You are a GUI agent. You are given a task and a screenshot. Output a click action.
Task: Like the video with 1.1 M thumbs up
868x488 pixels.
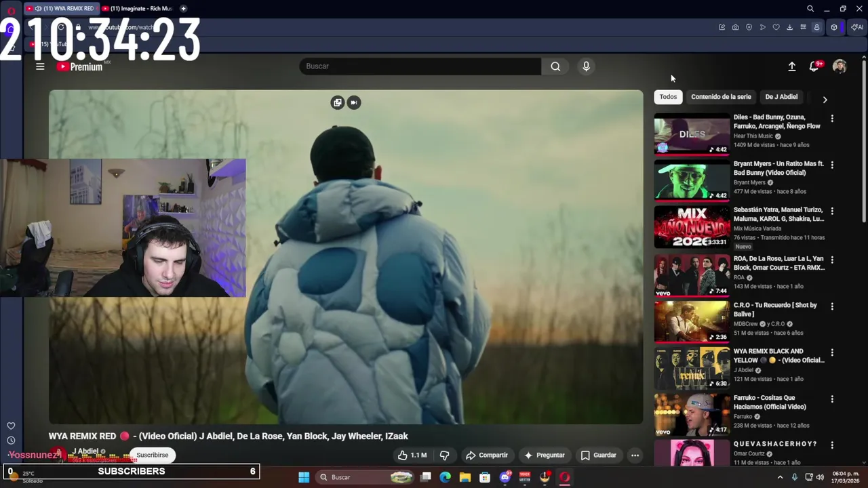coord(412,455)
